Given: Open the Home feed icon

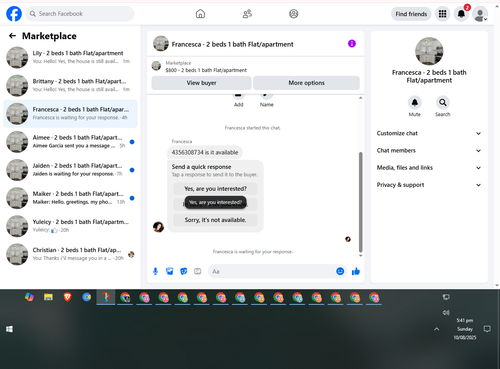Looking at the screenshot, I should [x=200, y=14].
